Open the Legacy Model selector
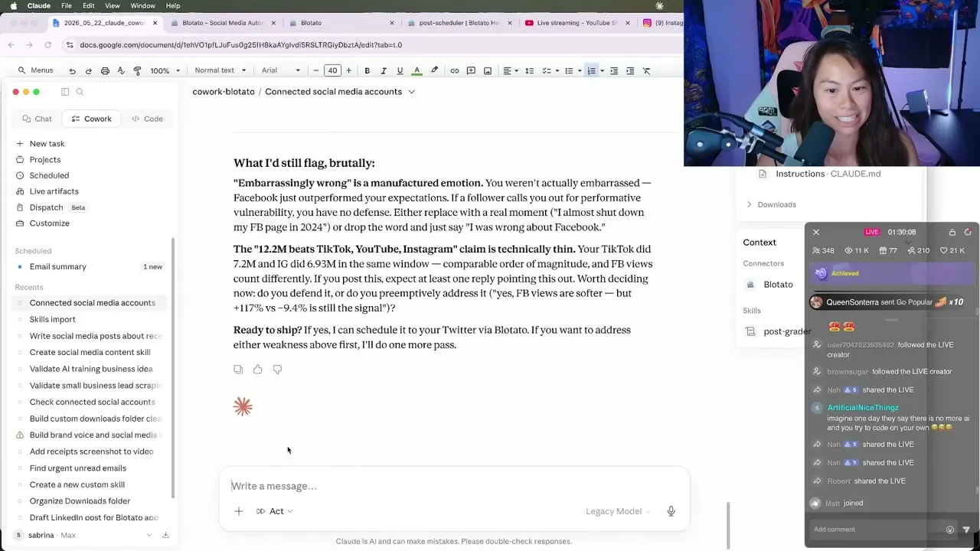 (x=618, y=511)
